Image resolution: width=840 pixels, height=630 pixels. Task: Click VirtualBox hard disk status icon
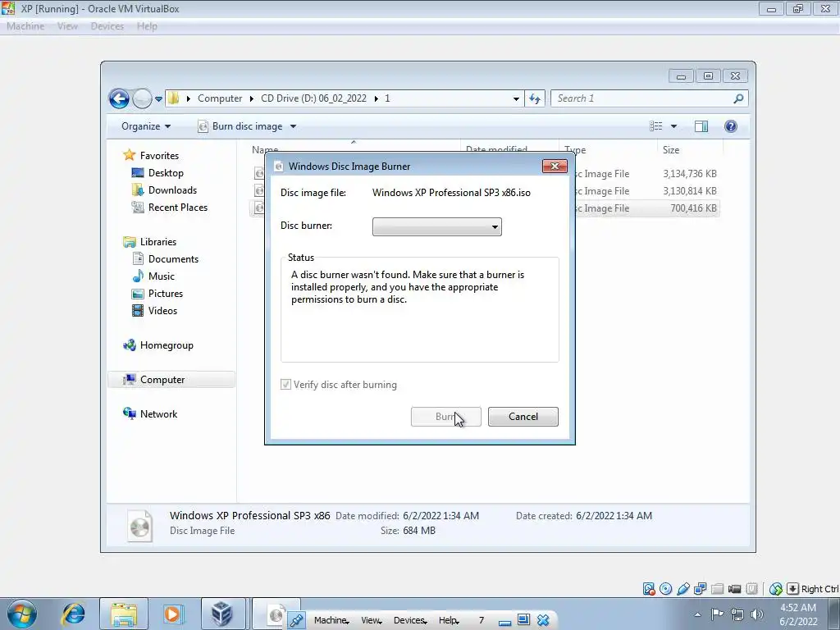point(649,589)
